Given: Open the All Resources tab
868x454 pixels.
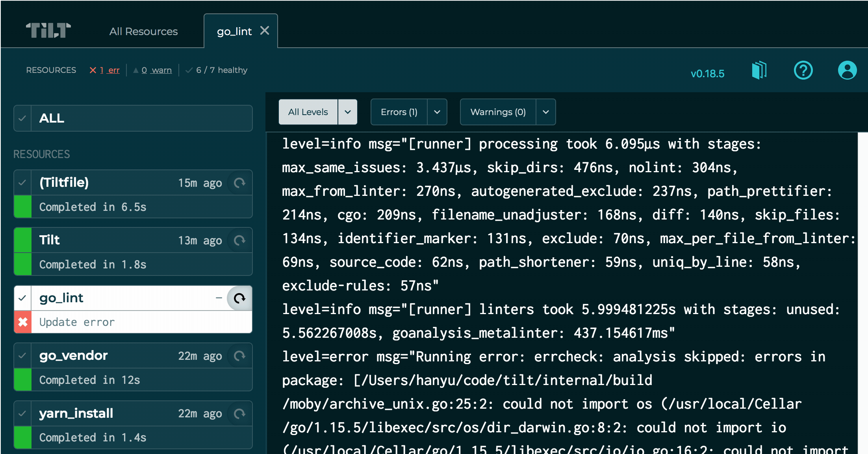Looking at the screenshot, I should (143, 32).
